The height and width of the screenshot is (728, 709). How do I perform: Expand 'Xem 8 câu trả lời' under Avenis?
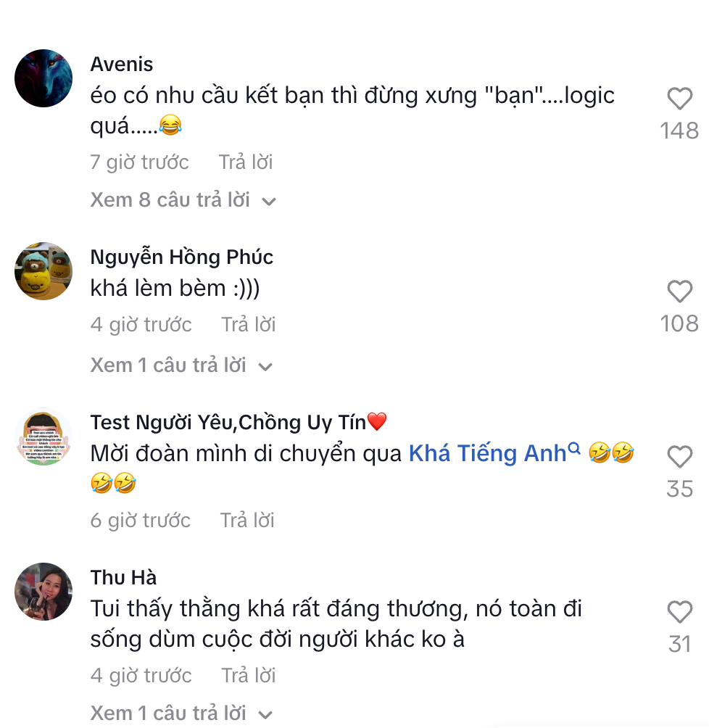[x=174, y=200]
